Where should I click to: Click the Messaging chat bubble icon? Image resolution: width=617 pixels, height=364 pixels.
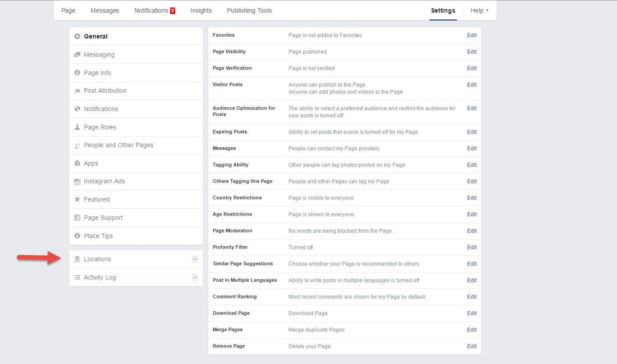pos(77,55)
